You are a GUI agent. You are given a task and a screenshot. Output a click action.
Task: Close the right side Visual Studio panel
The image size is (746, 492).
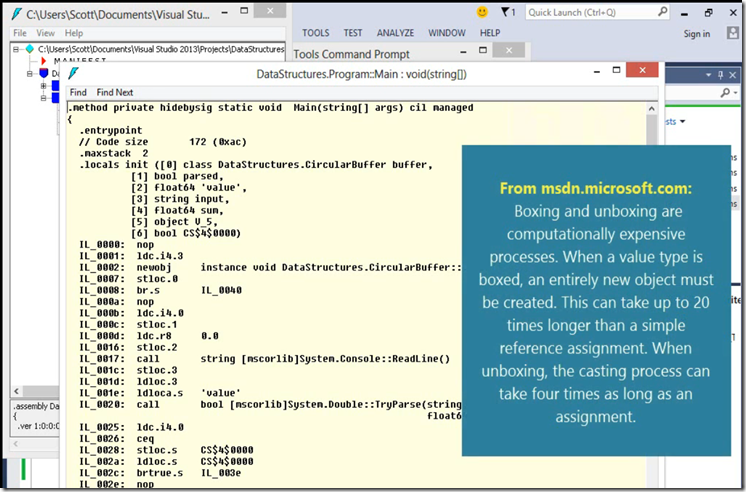(733, 75)
